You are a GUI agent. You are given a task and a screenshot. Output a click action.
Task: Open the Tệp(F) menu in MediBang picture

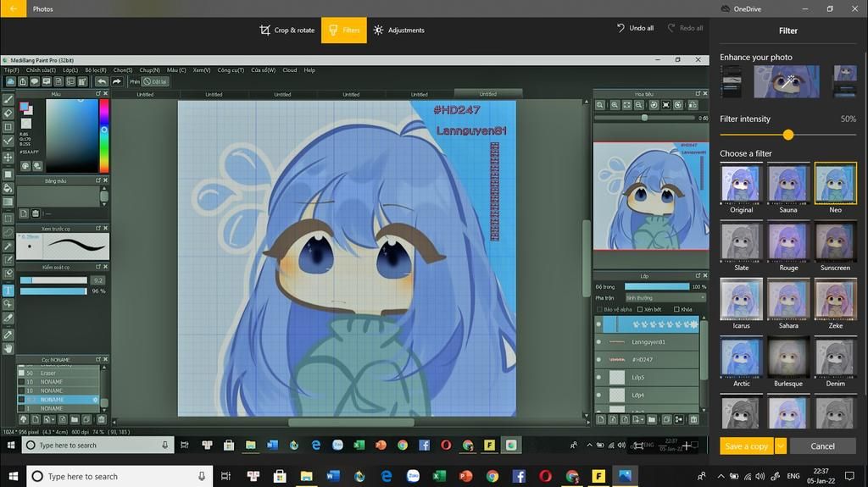[12, 70]
